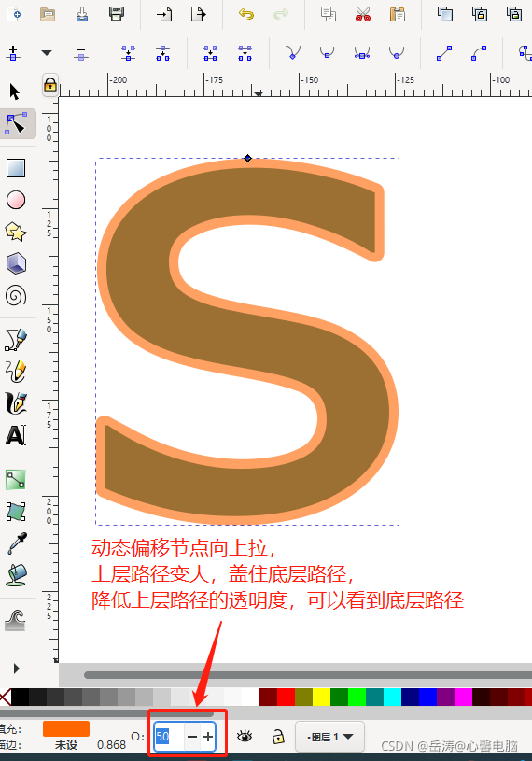This screenshot has width=532, height=761.
Task: Click the opacity field showing 50
Action: coord(169,737)
